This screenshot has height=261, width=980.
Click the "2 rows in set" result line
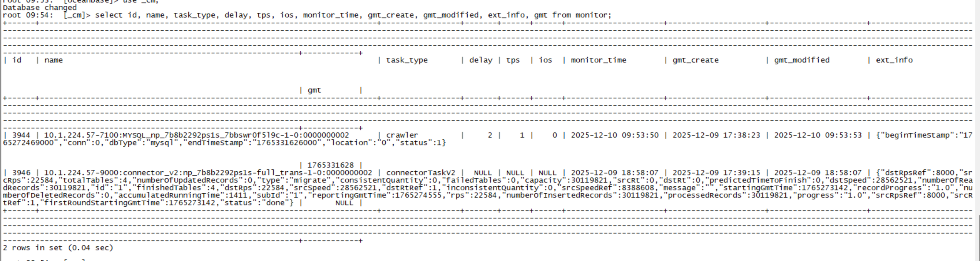pos(58,248)
